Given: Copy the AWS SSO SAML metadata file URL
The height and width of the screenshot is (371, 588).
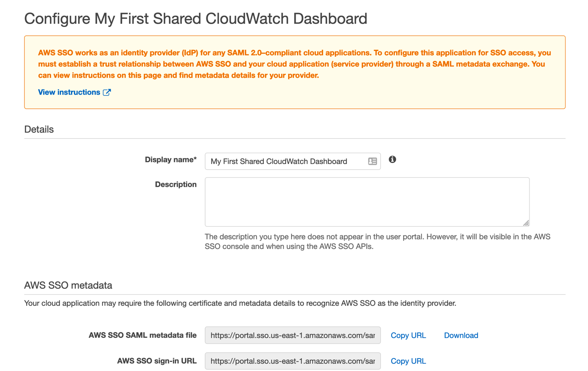Looking at the screenshot, I should coord(408,335).
